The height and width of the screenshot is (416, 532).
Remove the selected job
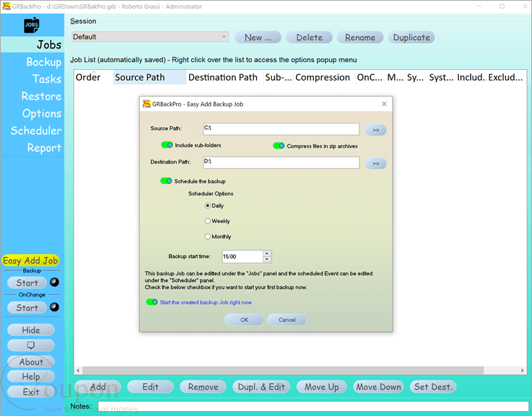click(204, 387)
